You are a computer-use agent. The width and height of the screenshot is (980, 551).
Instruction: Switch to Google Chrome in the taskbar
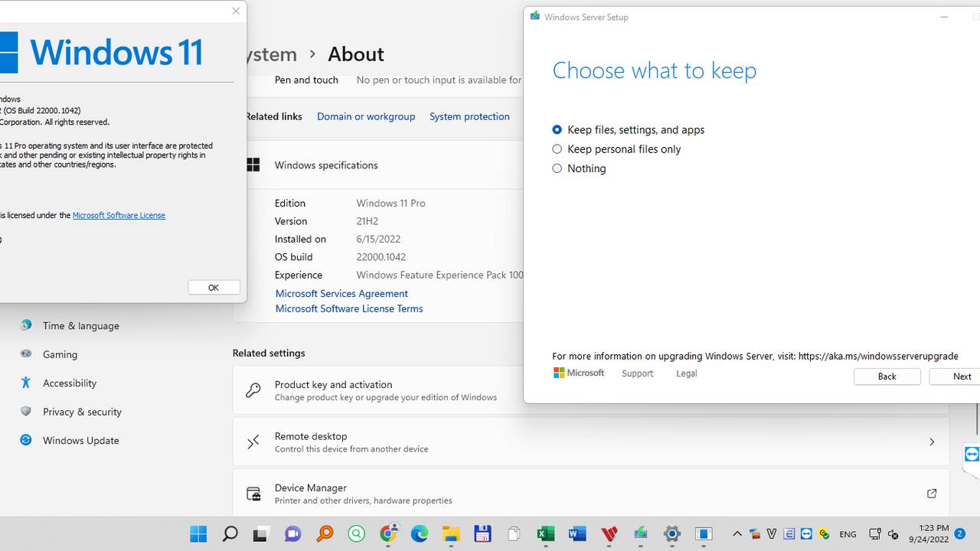pyautogui.click(x=388, y=533)
